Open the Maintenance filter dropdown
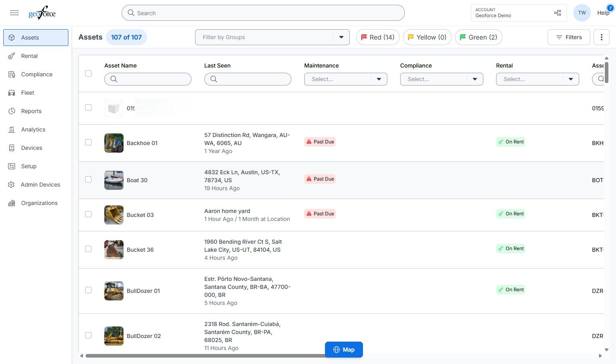 coord(346,79)
